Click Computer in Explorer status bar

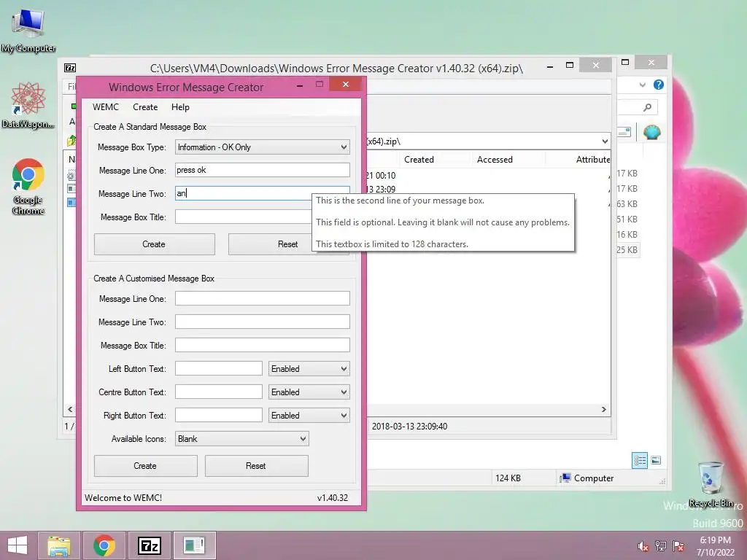(x=587, y=478)
